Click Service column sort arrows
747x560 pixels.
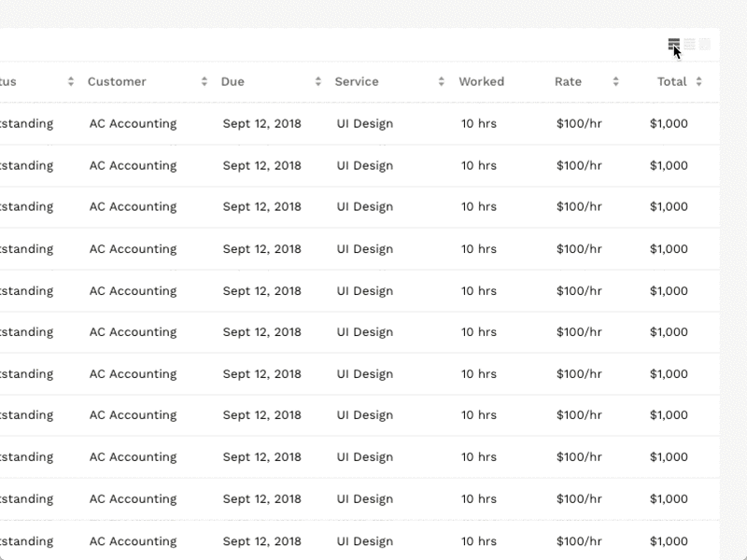click(x=441, y=81)
